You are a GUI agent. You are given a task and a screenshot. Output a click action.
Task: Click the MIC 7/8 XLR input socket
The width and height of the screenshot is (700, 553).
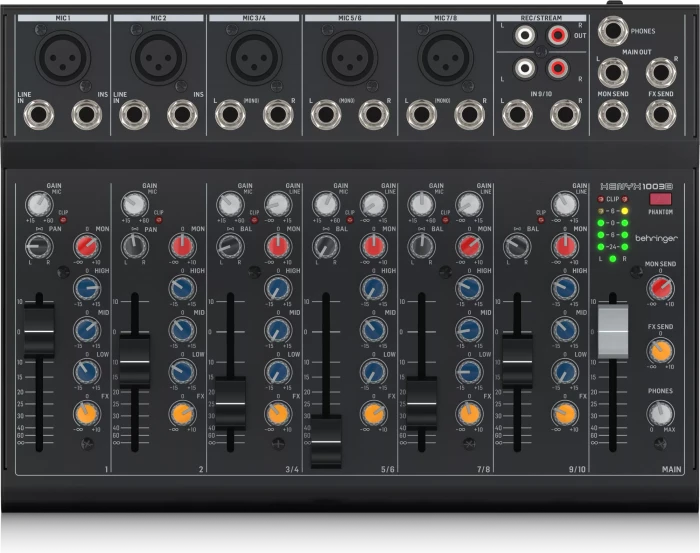tap(446, 58)
